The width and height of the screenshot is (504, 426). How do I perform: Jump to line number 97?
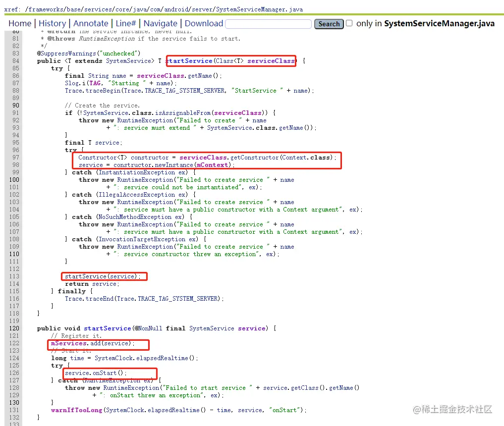point(16,158)
